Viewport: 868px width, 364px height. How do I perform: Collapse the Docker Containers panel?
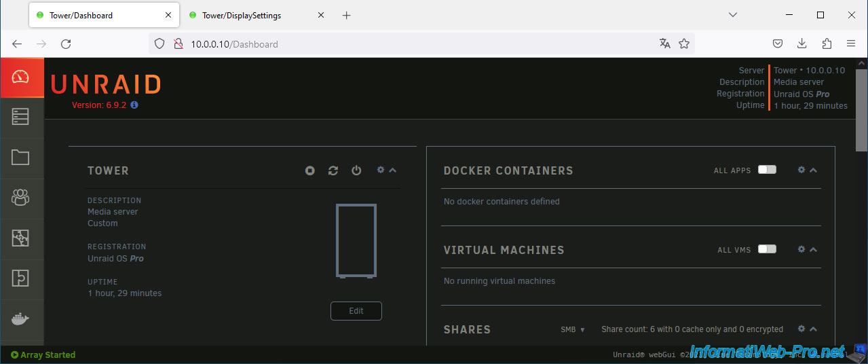point(813,170)
